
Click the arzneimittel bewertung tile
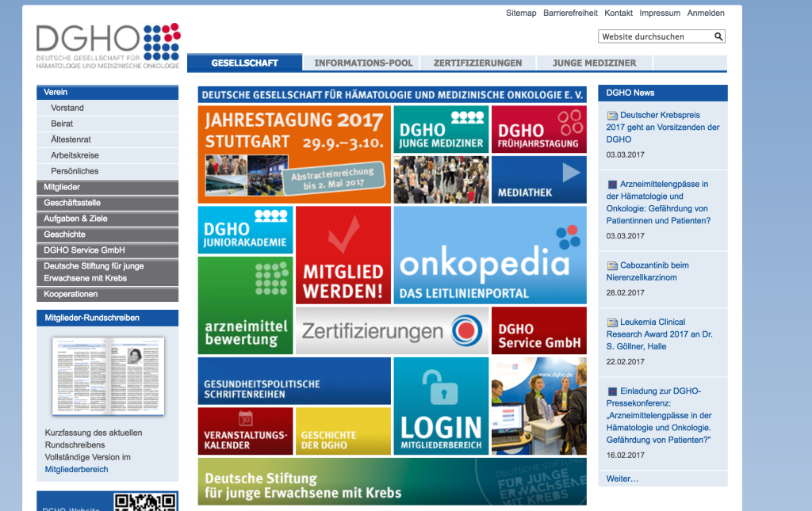[245, 305]
